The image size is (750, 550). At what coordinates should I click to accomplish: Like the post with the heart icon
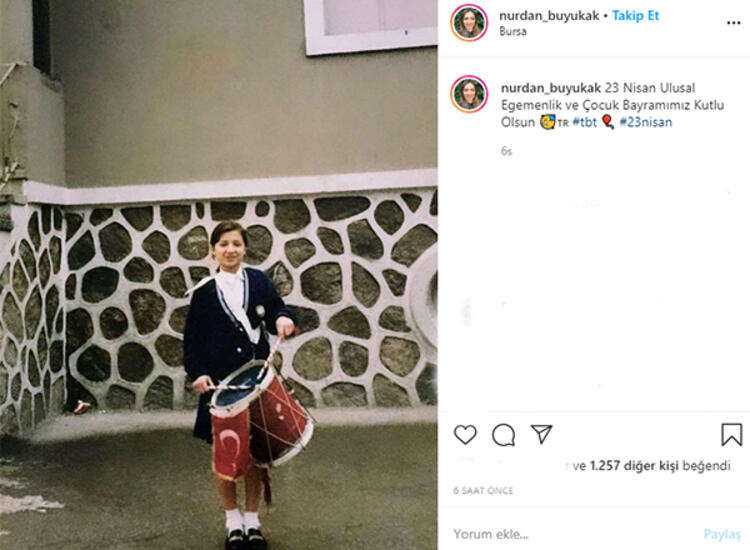point(465,435)
